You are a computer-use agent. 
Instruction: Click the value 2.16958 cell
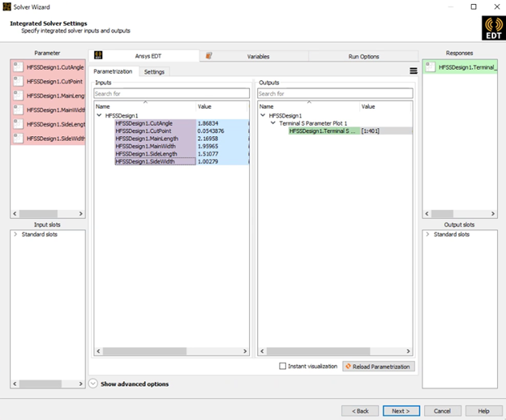coord(222,139)
